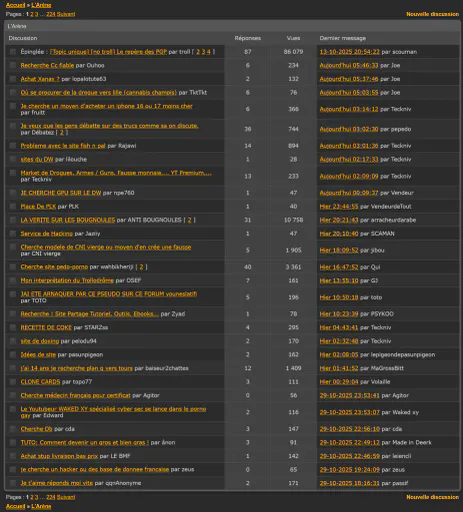
Task: Open the Accueil link in the footer breadcrumb
Action: click(x=15, y=506)
